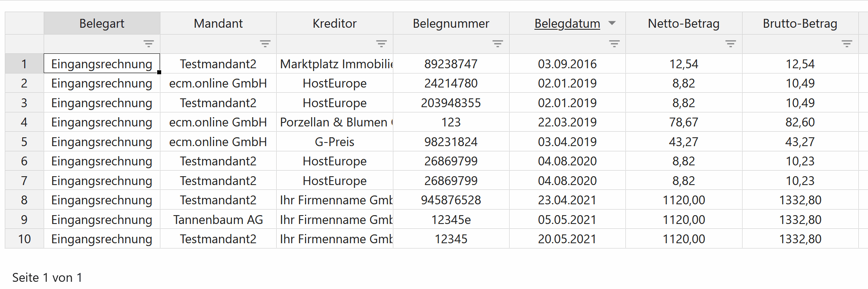Select the Kreditor column header
Image resolution: width=868 pixels, height=289 pixels.
[335, 23]
